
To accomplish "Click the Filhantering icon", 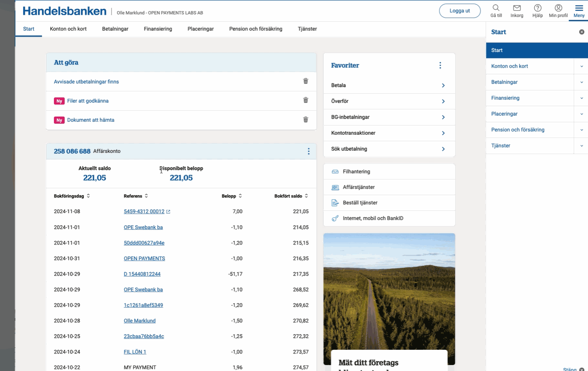I will tap(335, 172).
